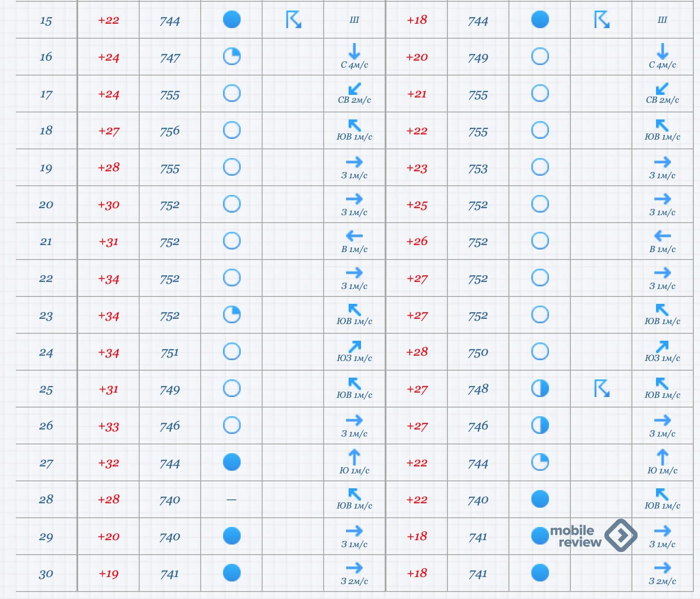Click the full overcast circle on day 27 daytime

click(x=232, y=462)
